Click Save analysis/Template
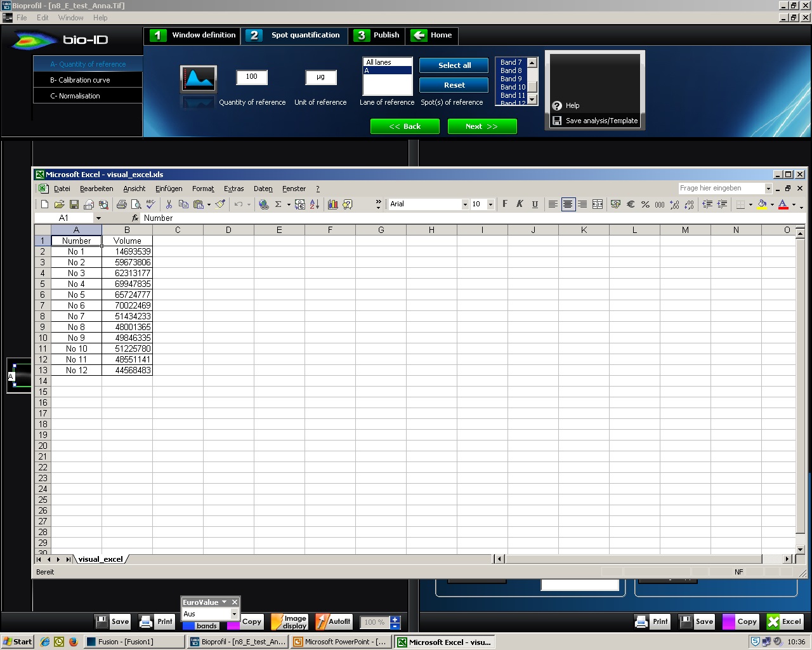The height and width of the screenshot is (650, 812). click(x=595, y=121)
